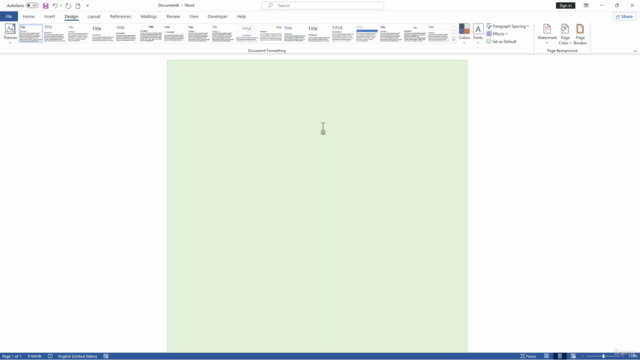Open the Help tab
The height and width of the screenshot is (360, 640).
pyautogui.click(x=241, y=17)
